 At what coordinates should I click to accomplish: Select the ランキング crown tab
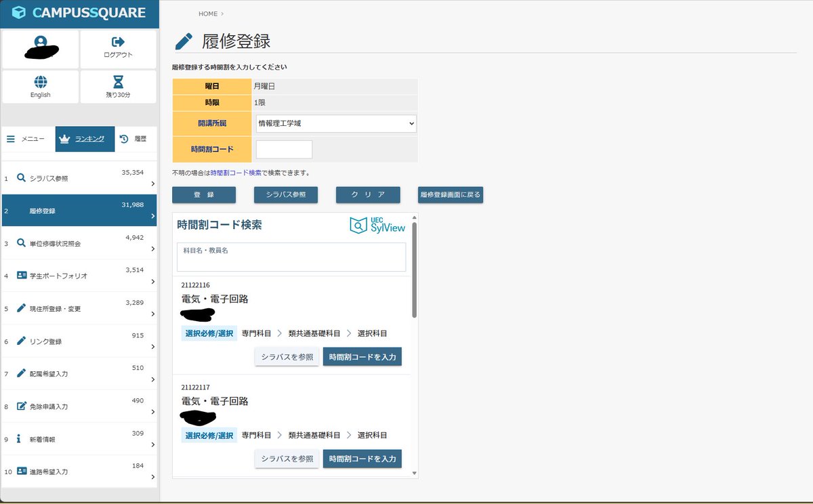[85, 139]
